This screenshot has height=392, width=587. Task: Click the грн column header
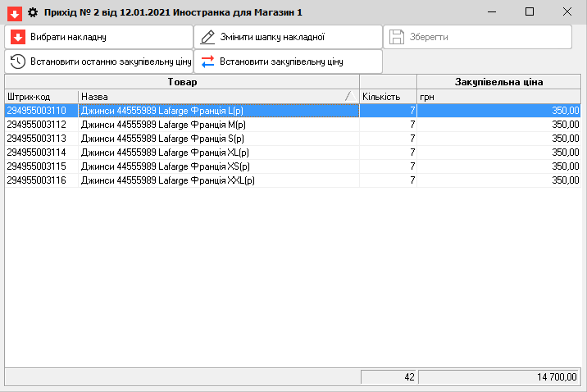pos(499,97)
